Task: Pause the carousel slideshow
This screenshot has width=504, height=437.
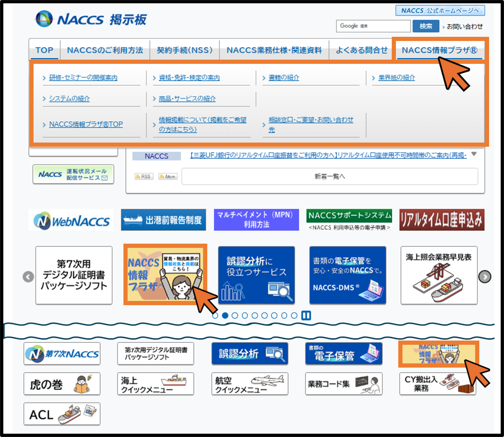Action: click(306, 315)
